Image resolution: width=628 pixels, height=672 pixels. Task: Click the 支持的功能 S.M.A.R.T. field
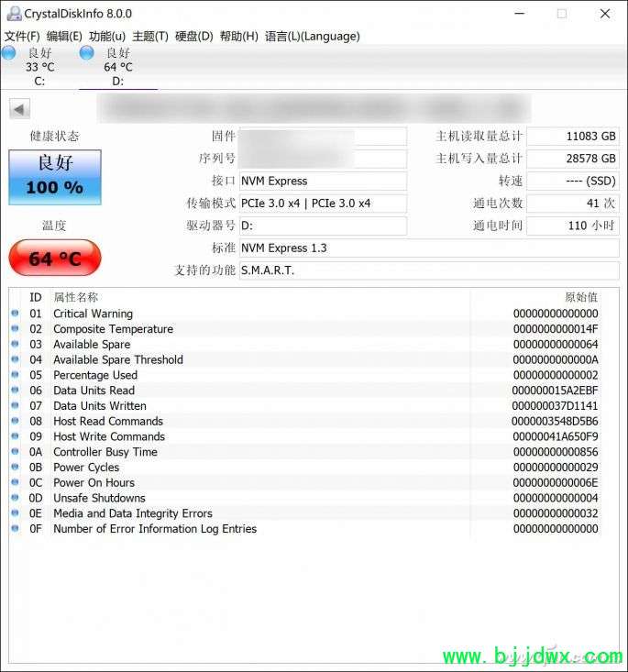tap(429, 270)
